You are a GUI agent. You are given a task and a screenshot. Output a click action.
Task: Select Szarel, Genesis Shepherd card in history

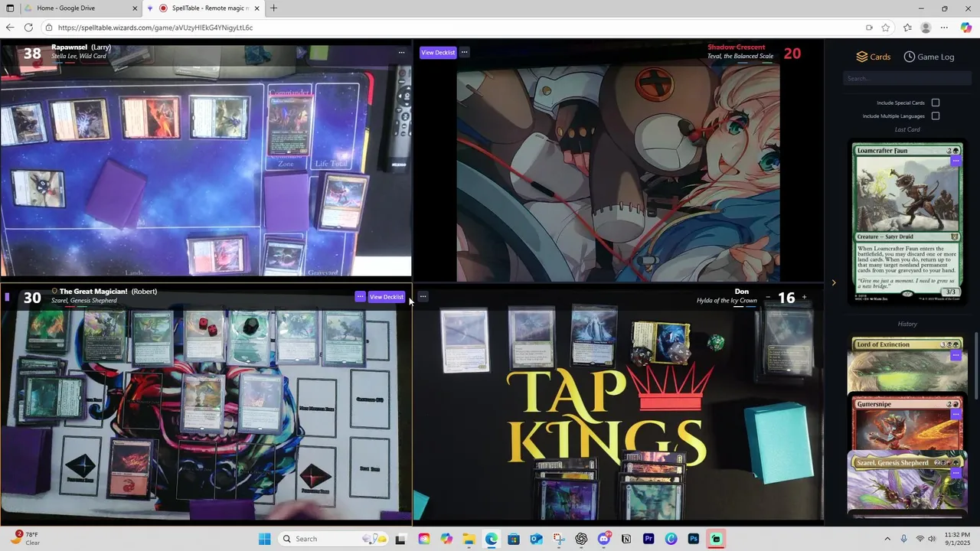(x=907, y=484)
